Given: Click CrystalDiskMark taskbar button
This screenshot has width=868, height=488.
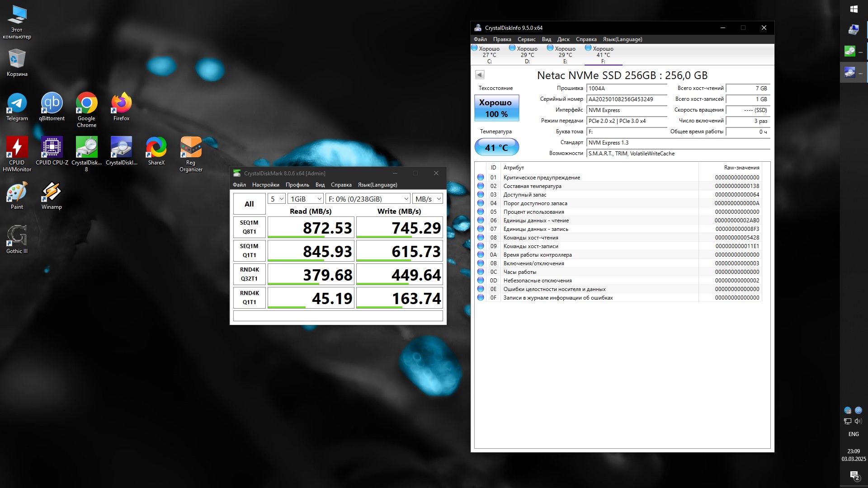Looking at the screenshot, I should pyautogui.click(x=854, y=52).
